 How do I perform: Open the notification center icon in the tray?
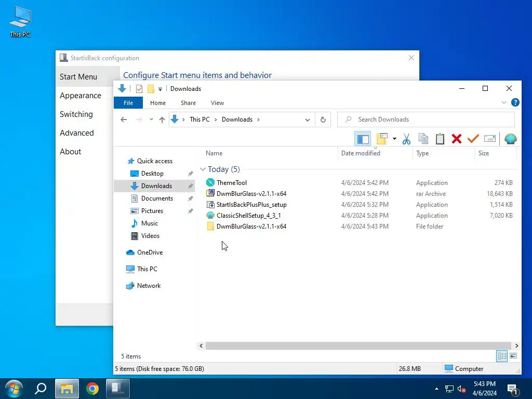point(513,389)
